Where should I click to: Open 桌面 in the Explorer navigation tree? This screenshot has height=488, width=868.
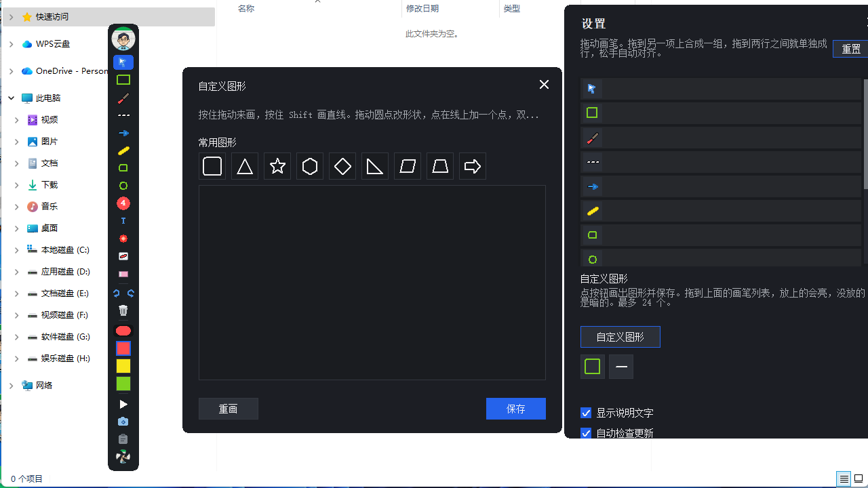pos(50,228)
